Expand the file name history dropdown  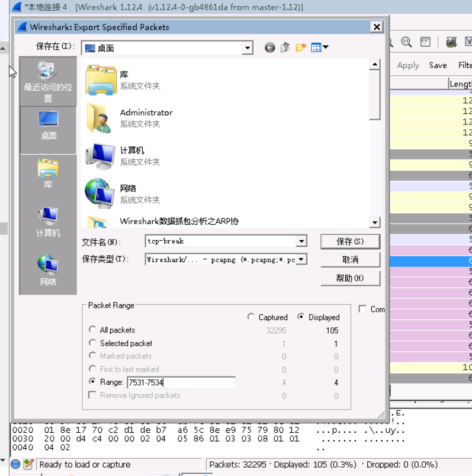[x=301, y=241]
